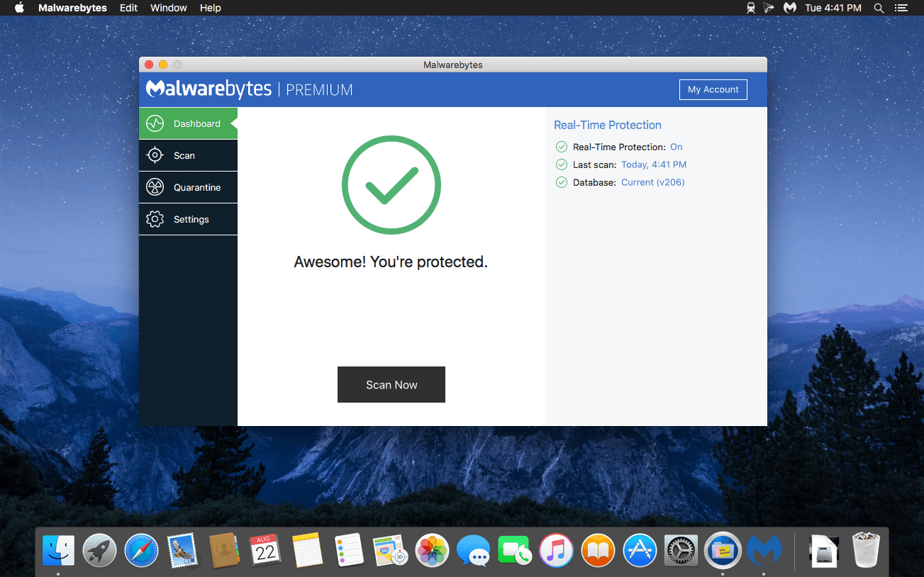Open Notification Center from the menu bar

click(x=901, y=8)
